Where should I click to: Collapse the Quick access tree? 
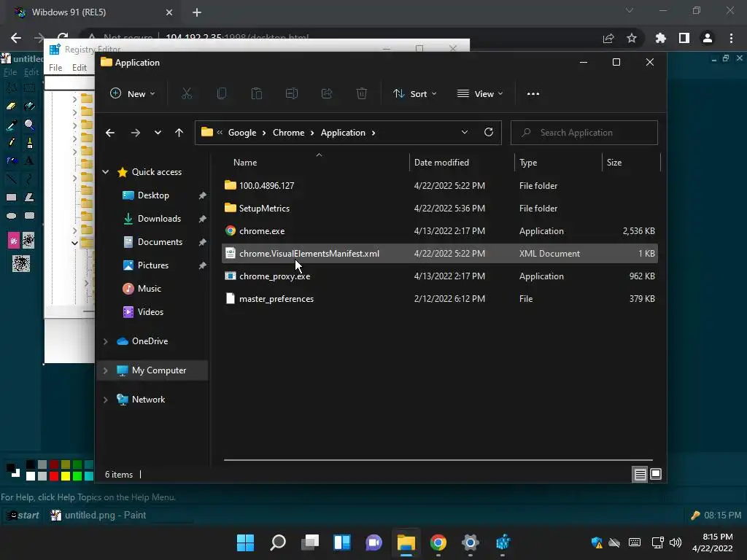click(x=105, y=172)
